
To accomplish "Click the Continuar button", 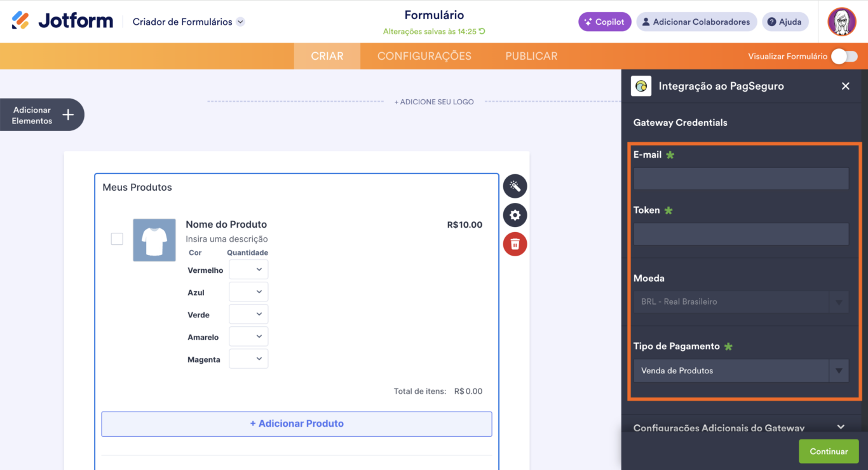I will pos(829,452).
